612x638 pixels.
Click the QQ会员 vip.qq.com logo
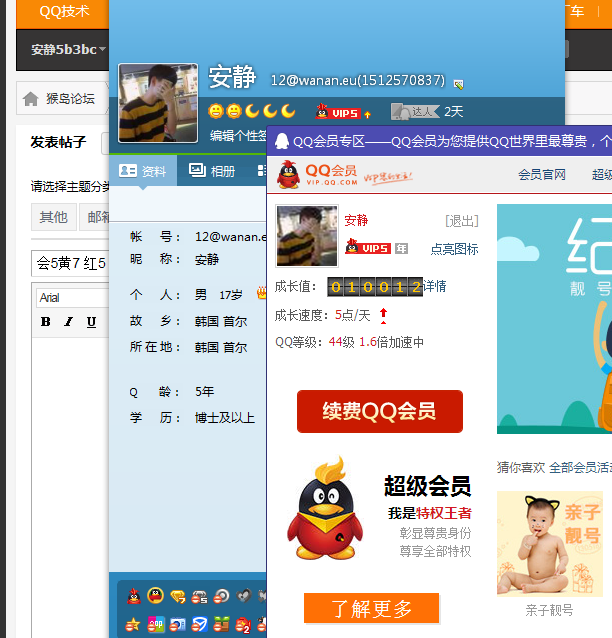[317, 174]
